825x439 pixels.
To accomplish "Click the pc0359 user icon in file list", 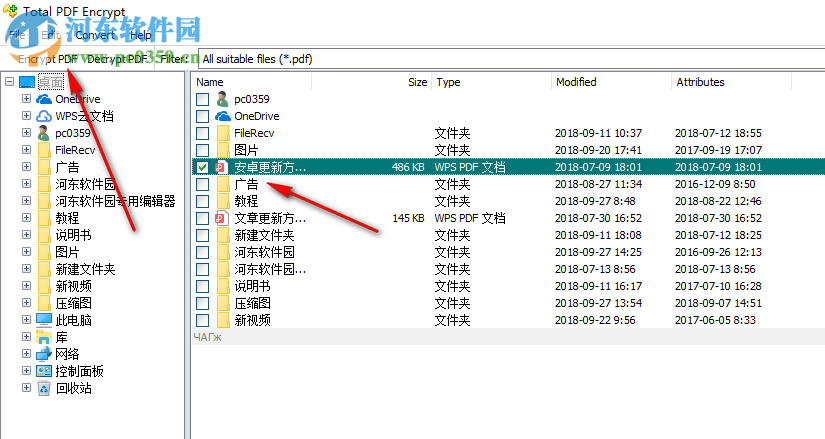I will click(223, 99).
